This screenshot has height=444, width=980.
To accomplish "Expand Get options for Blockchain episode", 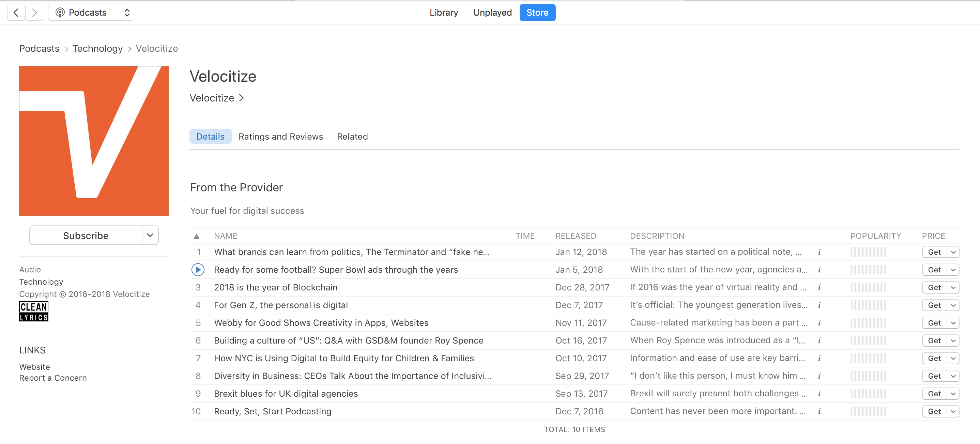I will click(x=953, y=287).
